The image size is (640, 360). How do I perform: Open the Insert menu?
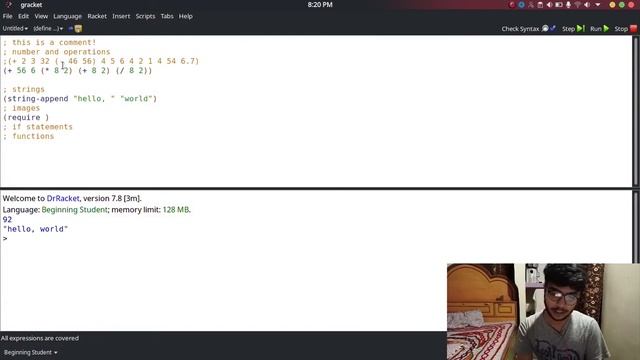pos(121,16)
